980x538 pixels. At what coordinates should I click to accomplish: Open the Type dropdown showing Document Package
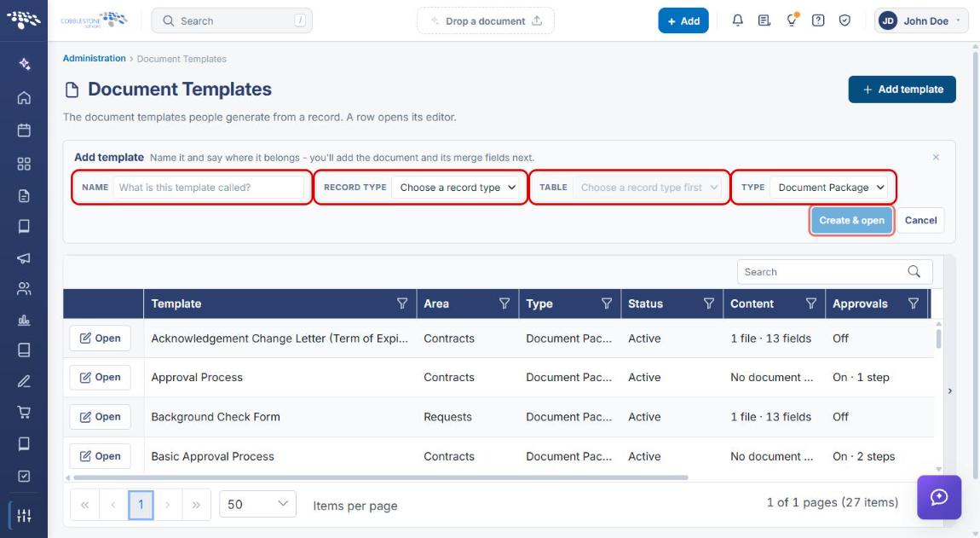coord(831,187)
